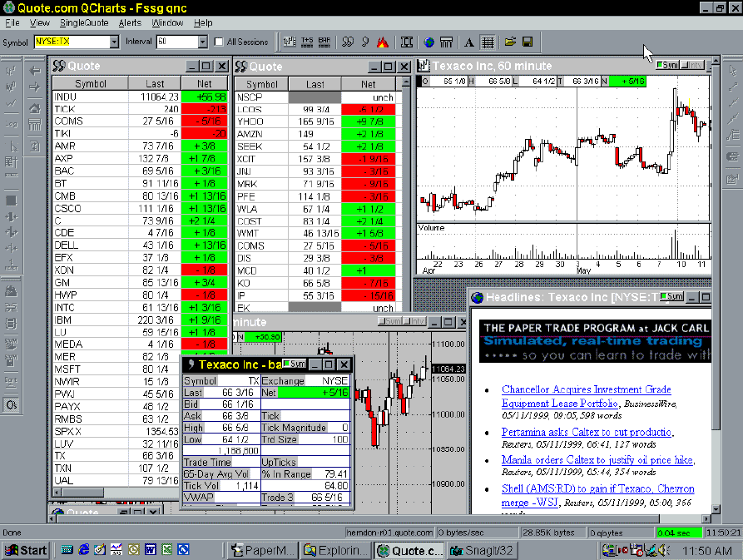This screenshot has height=560, width=743.
Task: Click the flame hot list icon
Action: click(x=383, y=42)
